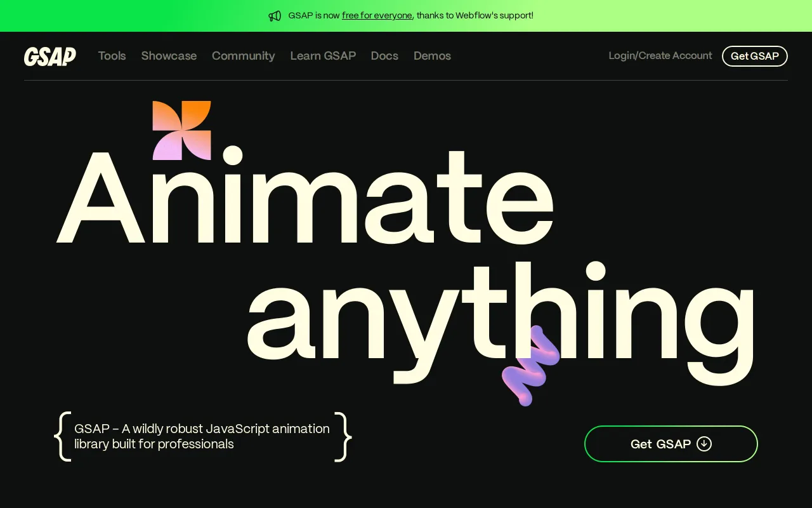The height and width of the screenshot is (508, 812).
Task: Click the download arrow circle icon
Action: (x=704, y=444)
